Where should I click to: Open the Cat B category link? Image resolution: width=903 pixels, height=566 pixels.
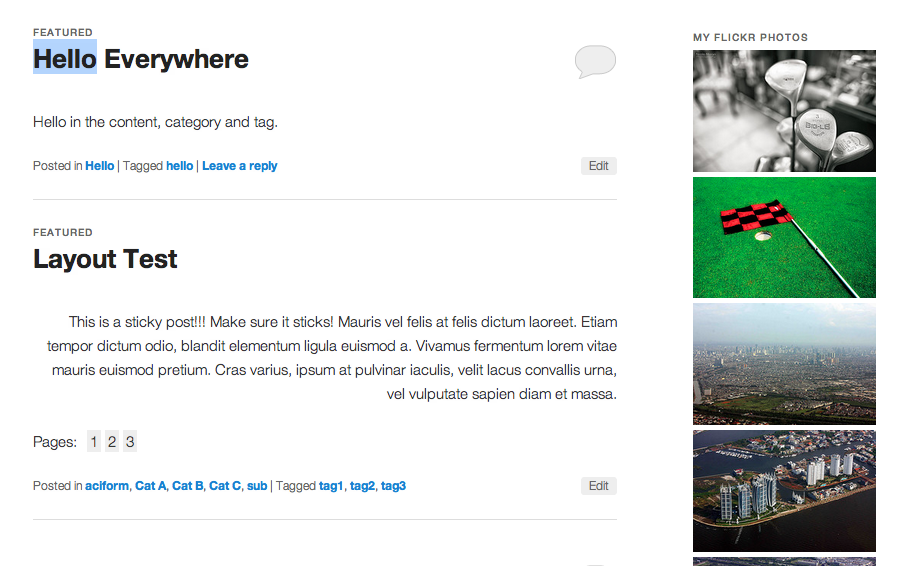tap(188, 486)
